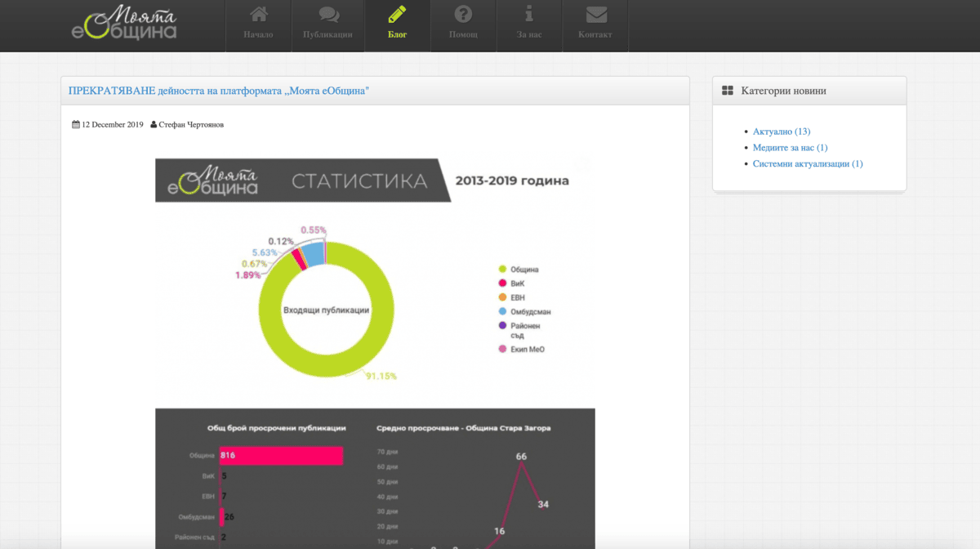This screenshot has width=980, height=549.
Task: Click the question mark icon above Помощ
Action: pos(463,14)
